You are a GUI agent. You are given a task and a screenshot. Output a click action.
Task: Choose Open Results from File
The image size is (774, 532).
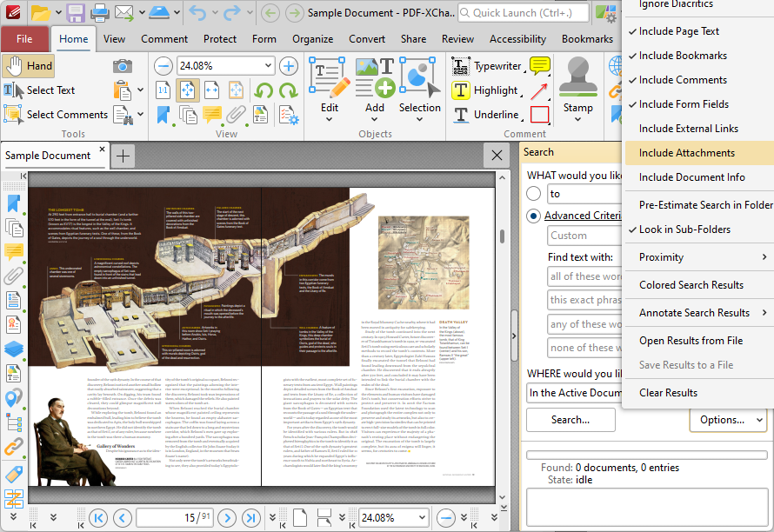699,341
